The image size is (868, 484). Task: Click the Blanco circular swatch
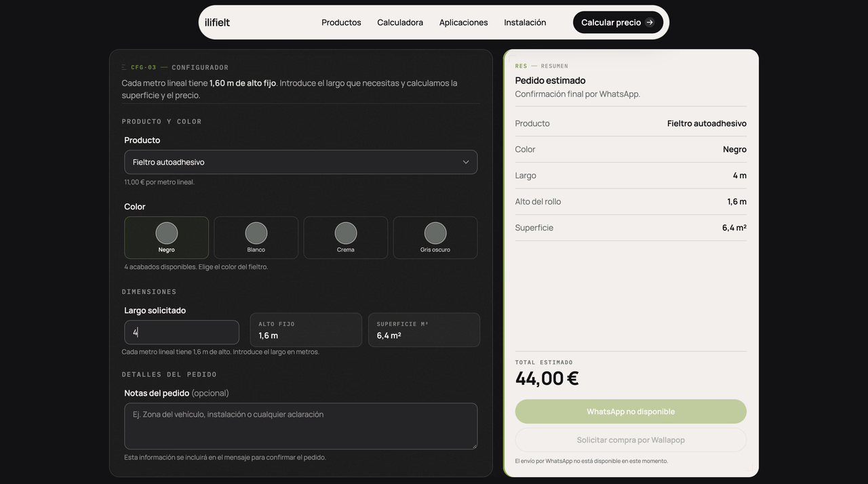point(256,233)
